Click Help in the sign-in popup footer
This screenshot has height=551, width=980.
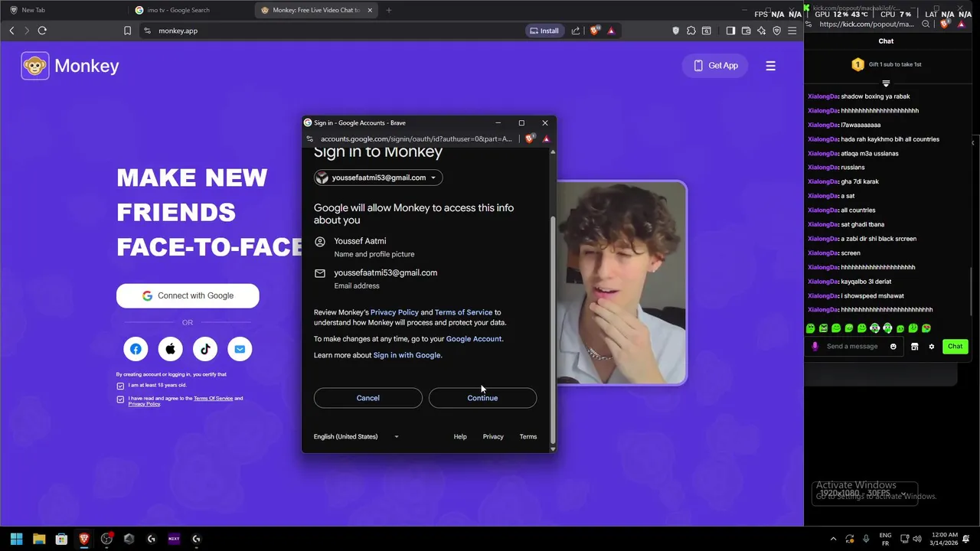[x=460, y=437]
